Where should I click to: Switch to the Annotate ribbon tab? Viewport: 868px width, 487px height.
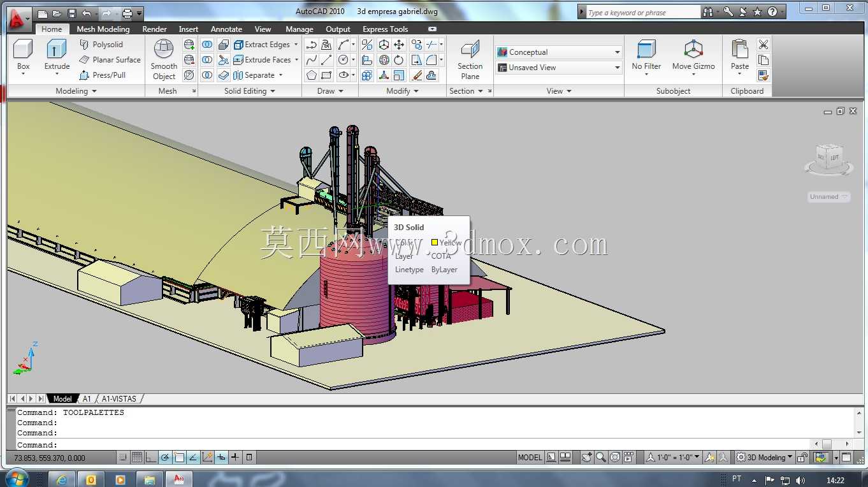click(x=226, y=29)
